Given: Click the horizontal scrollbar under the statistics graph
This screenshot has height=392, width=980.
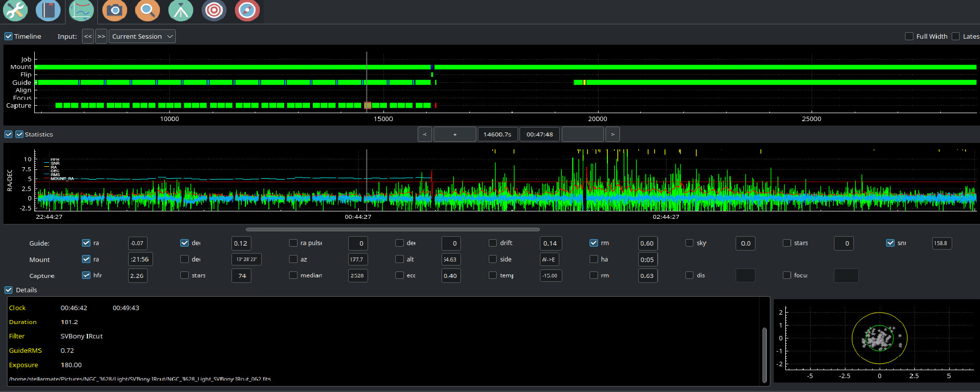Looking at the screenshot, I should tap(393, 229).
